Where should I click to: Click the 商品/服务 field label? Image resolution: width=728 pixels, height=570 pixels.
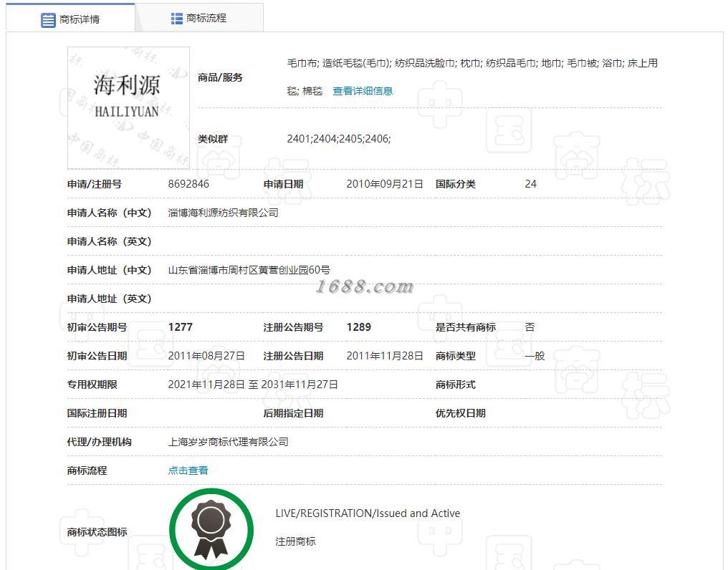point(220,77)
